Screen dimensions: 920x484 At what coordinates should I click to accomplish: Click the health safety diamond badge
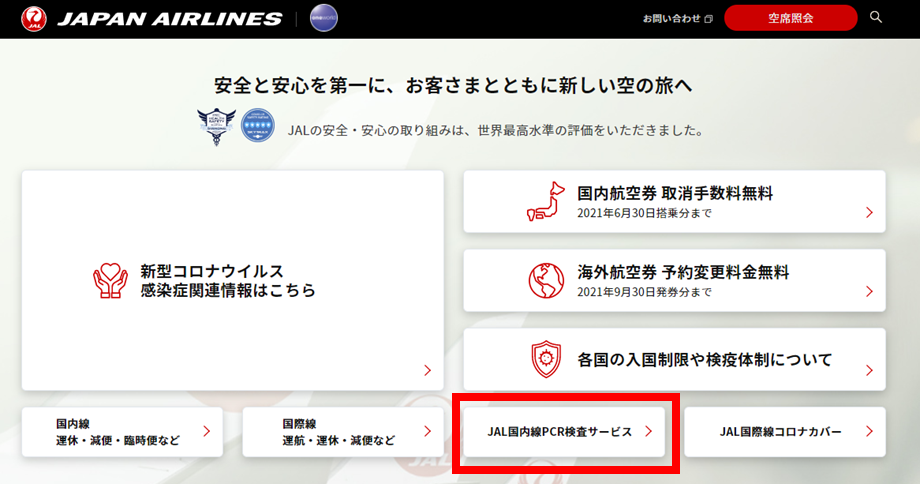click(x=217, y=126)
